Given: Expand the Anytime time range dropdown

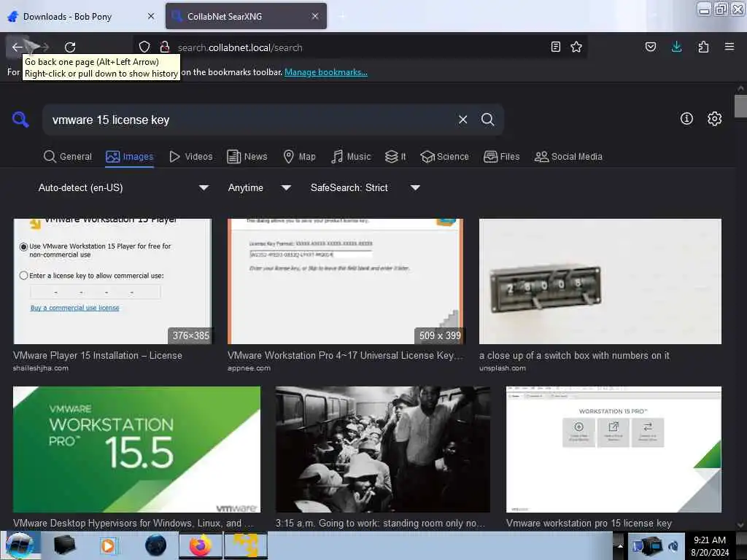Looking at the screenshot, I should 259,187.
